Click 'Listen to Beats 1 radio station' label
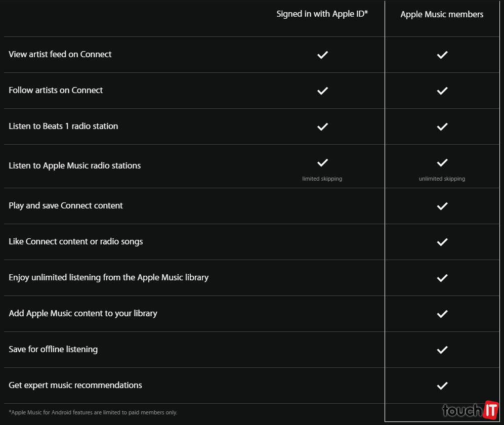 pyautogui.click(x=63, y=126)
